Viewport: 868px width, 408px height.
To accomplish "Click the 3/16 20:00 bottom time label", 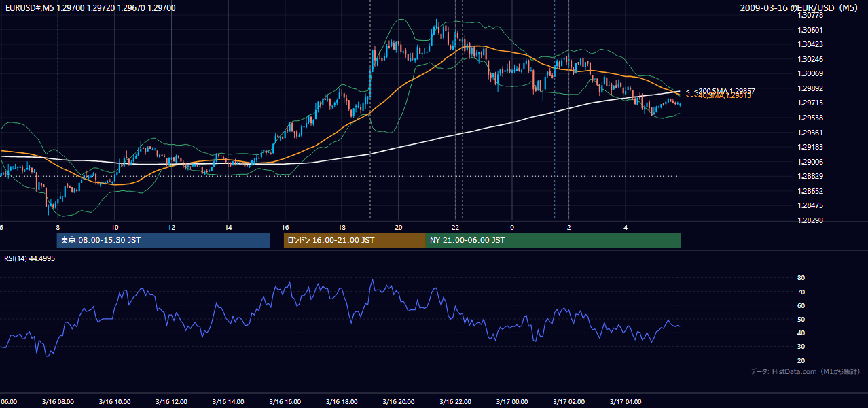I will pos(398,402).
